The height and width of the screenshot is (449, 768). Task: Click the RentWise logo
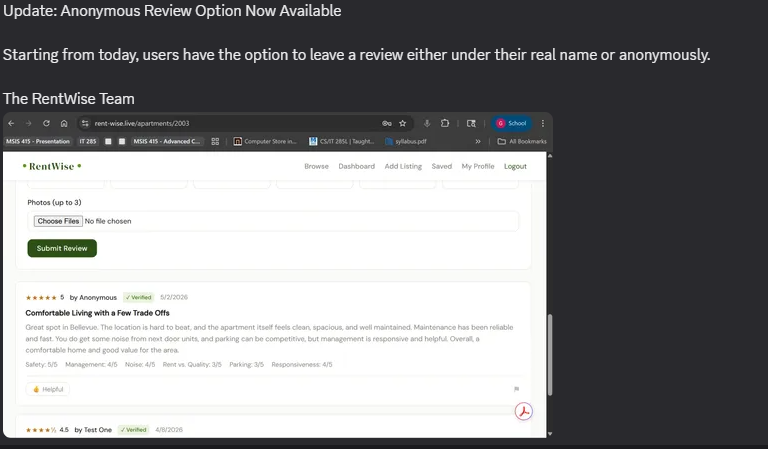coord(52,166)
